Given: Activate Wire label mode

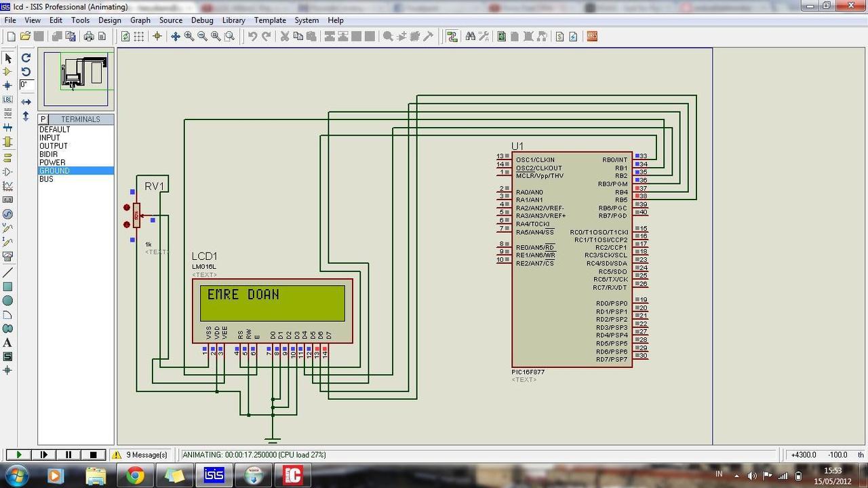Looking at the screenshot, I should [x=8, y=100].
